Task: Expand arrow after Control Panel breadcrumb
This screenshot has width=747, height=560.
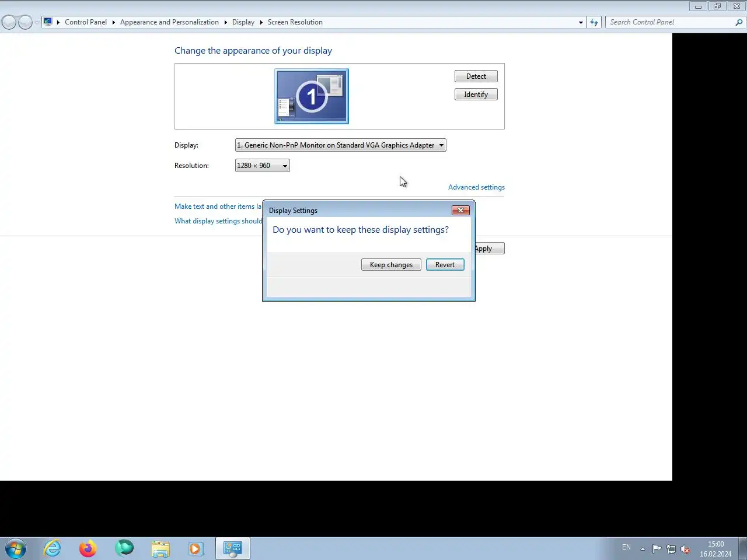Action: (114, 22)
